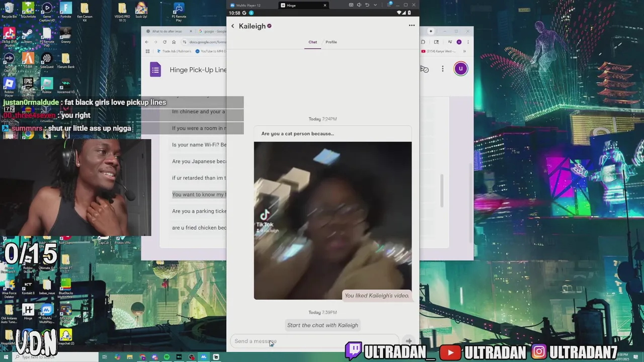Open Chrome's extensions puzzle icon
Screen dimensions: 644x362
coord(423,42)
